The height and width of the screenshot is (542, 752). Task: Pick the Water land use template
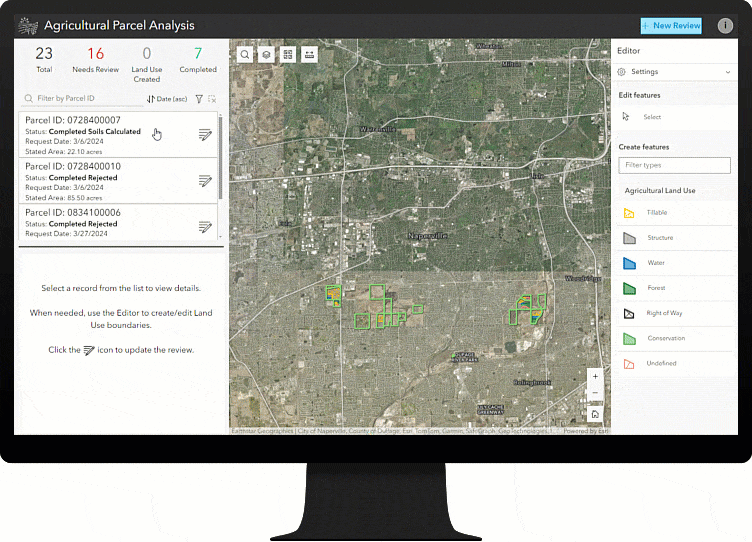(674, 263)
